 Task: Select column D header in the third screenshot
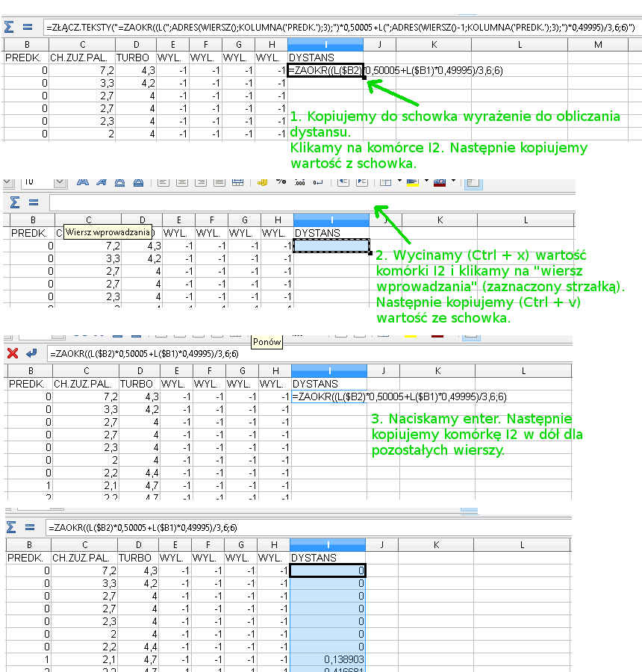pos(140,370)
